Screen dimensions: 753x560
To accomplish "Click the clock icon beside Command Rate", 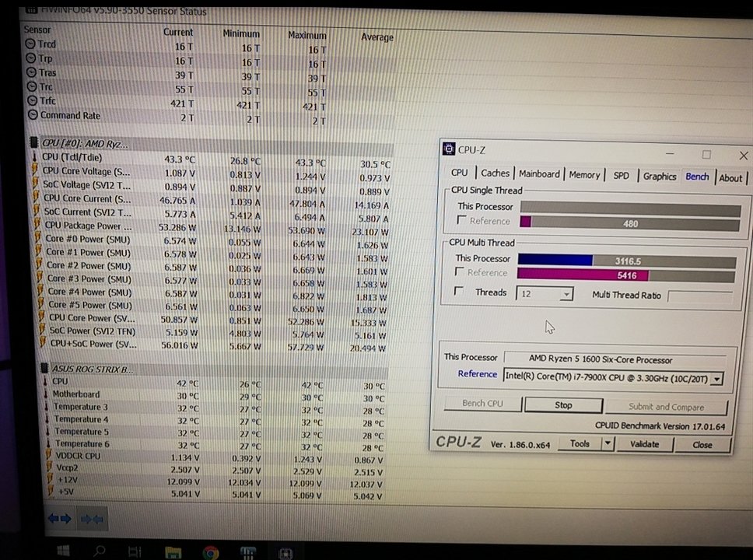I will click(33, 115).
